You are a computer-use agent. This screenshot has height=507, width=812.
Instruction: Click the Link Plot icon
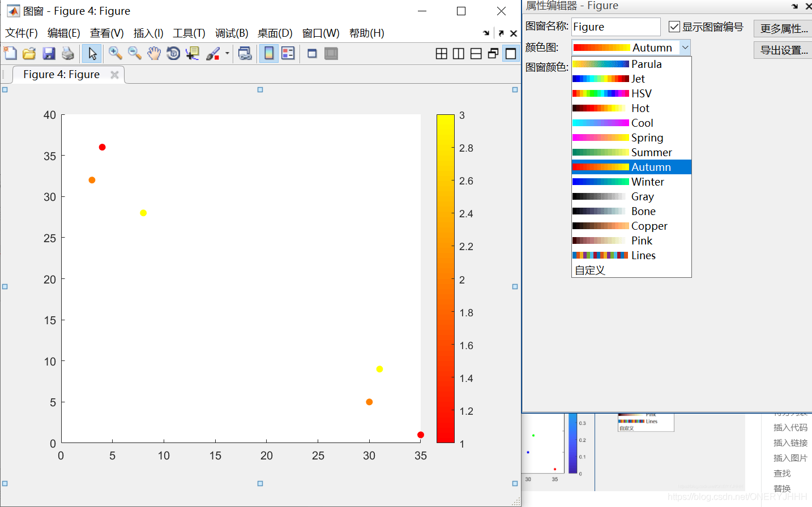tap(245, 54)
